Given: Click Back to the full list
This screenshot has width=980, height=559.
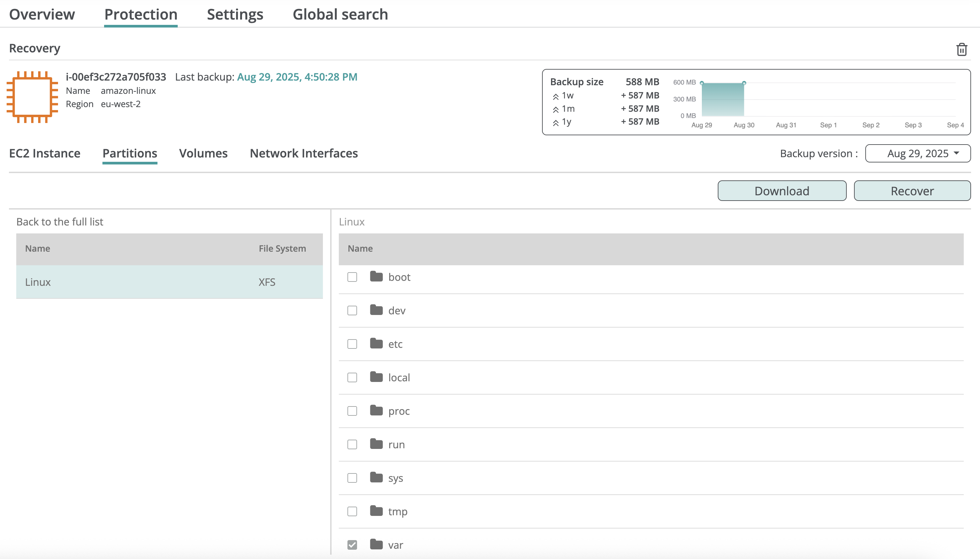Looking at the screenshot, I should [59, 222].
